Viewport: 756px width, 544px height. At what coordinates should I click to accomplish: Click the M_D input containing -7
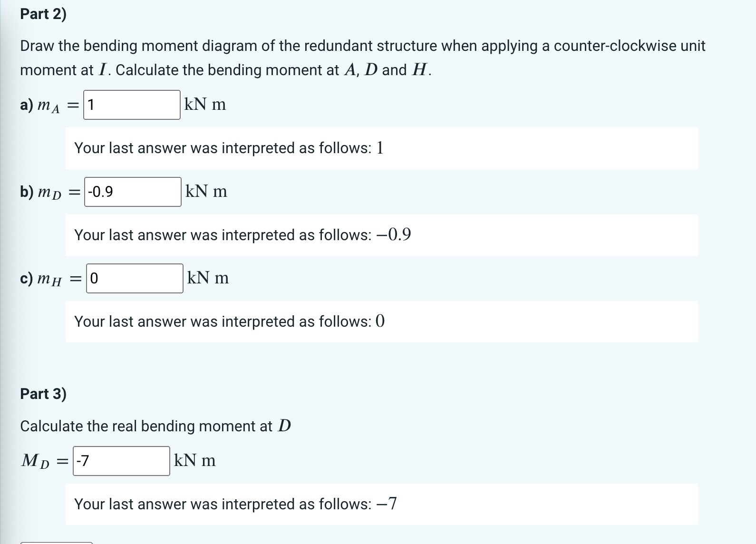(121, 461)
